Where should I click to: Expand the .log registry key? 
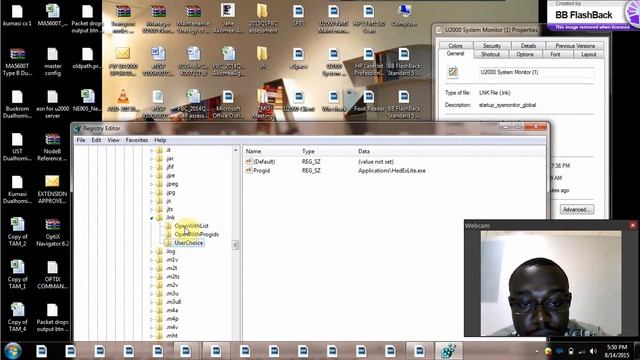(152, 251)
